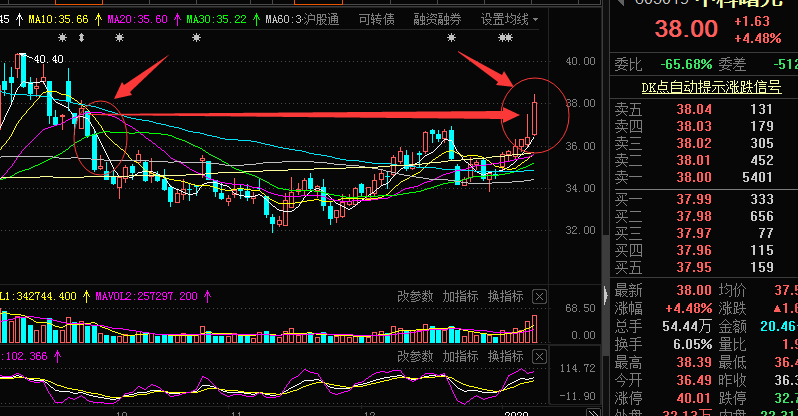Screen dimensions: 798x416
Task: Click the side panel collapse arrow handle
Action: pos(606,295)
